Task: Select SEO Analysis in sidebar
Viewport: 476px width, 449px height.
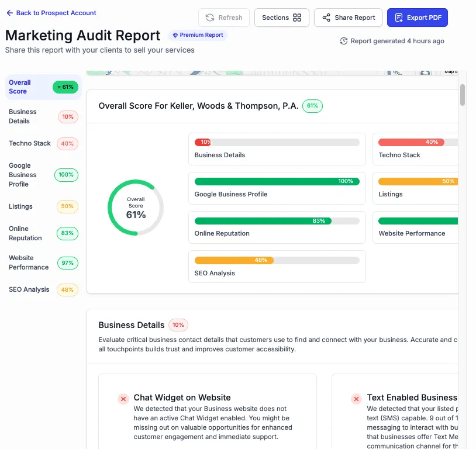Action: point(43,289)
